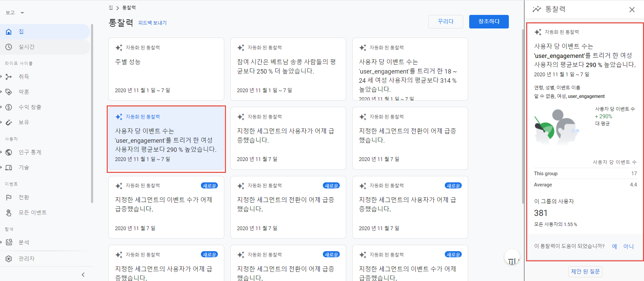Screen dimensions: 644x281
Task: Click the home icon in the sidebar
Action: coord(9,32)
